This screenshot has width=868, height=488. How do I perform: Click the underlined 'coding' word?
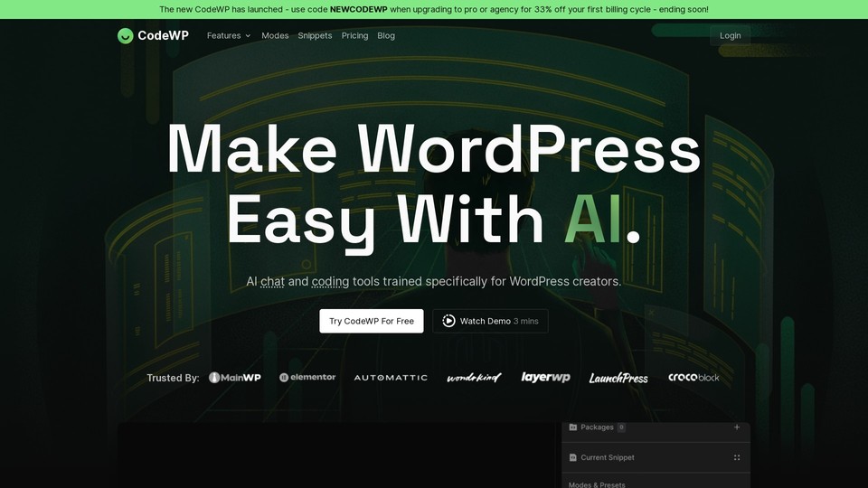coord(331,282)
